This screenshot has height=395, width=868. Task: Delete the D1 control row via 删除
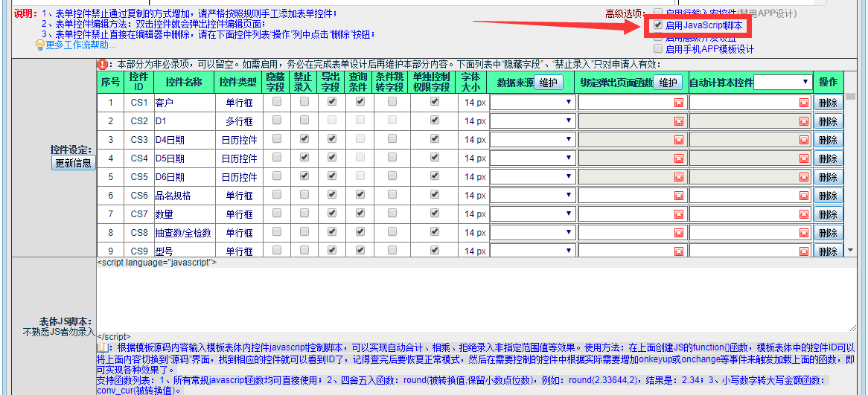tap(828, 121)
